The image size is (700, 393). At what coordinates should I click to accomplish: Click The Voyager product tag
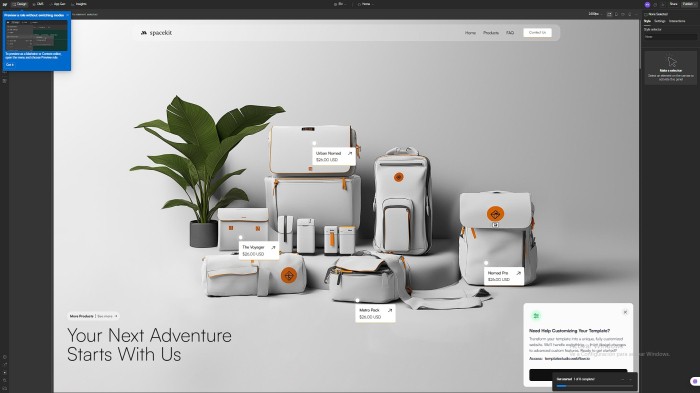pyautogui.click(x=259, y=250)
